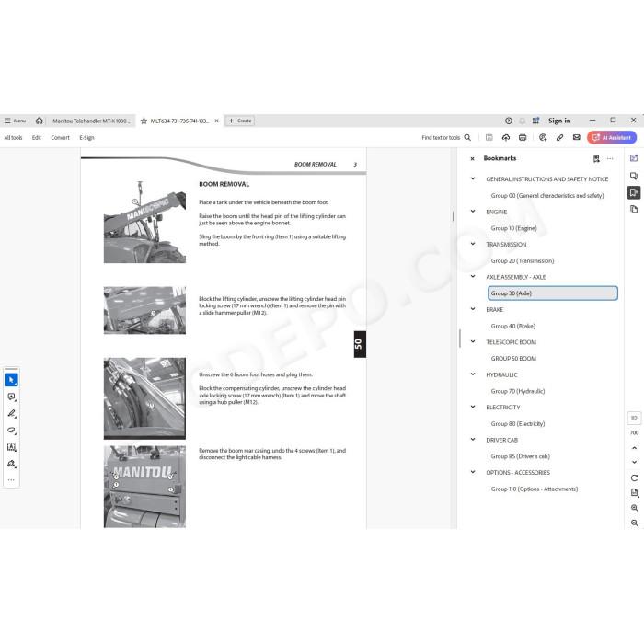Collapse the GENERAL INSTRUCTIONS AND SAFETY NOTICE bookmark
The height and width of the screenshot is (644, 644).
click(473, 178)
